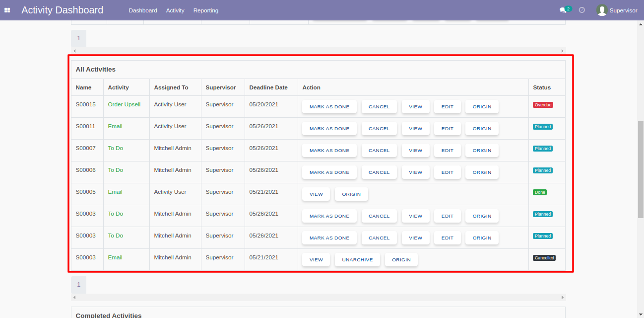644x318 pixels.
Task: Open origin of cancelled S00003 Email activity
Action: [401, 260]
